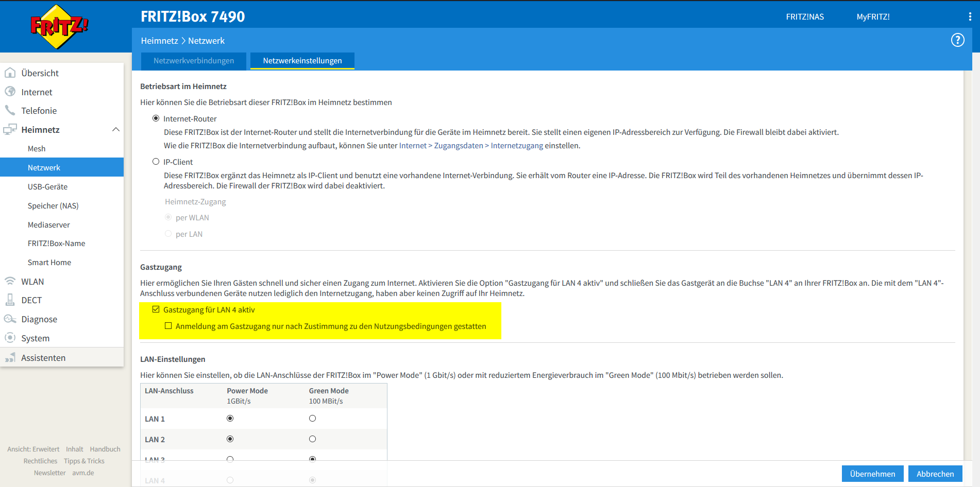Open the Tipps & Tricks footer link

(84, 461)
